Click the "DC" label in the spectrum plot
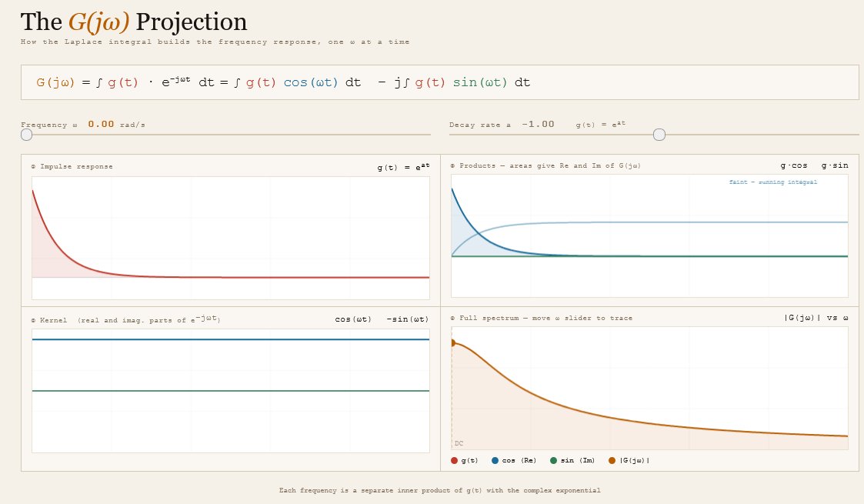Image resolution: width=864 pixels, height=504 pixels. point(459,443)
